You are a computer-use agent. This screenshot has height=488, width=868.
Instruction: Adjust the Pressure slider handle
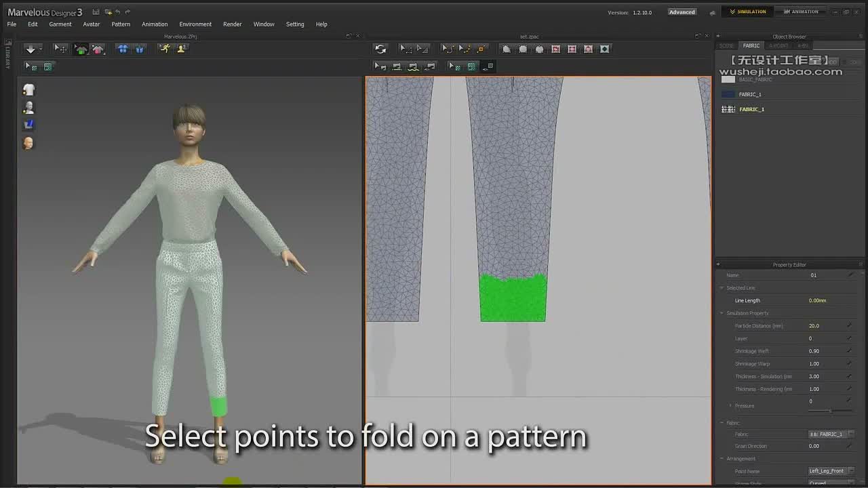click(830, 411)
